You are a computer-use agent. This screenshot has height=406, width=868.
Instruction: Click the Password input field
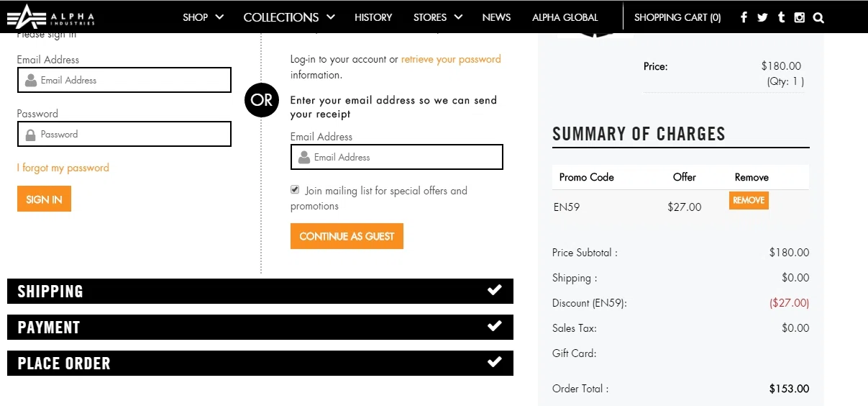click(124, 134)
